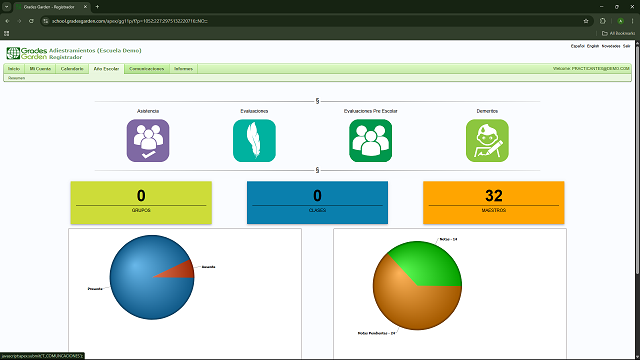Open the Mi Cuenta tab
This screenshot has width=640, height=360.
[x=40, y=69]
